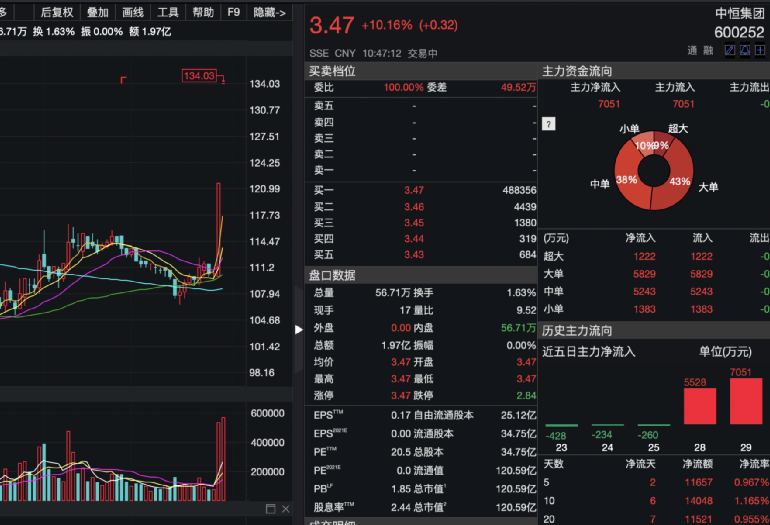Open the 叠加 overlay menu
770x525 pixels.
point(97,12)
